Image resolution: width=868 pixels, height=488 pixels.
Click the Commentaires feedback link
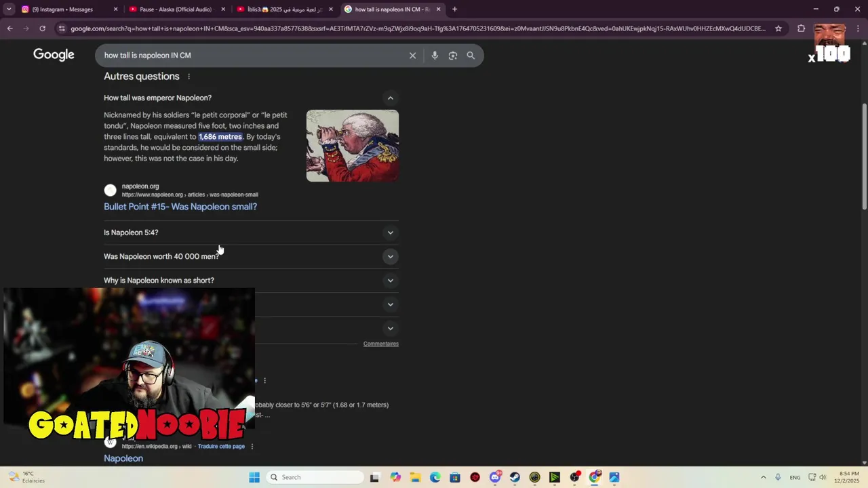pyautogui.click(x=381, y=344)
